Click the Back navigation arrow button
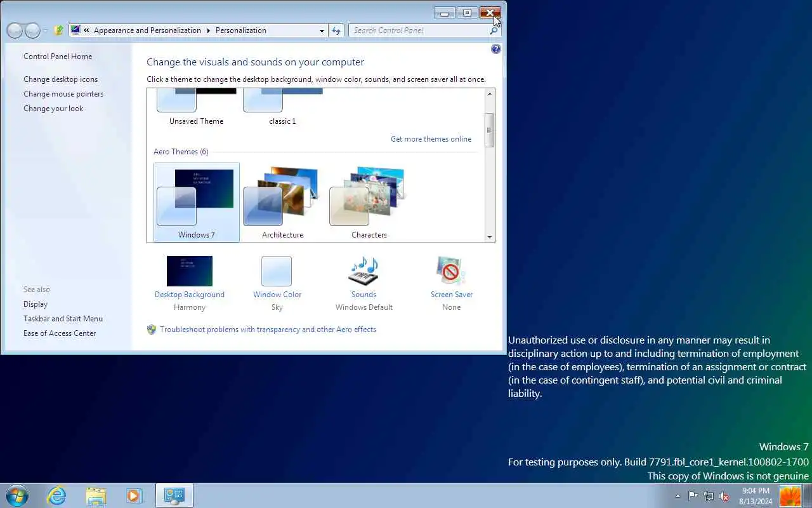This screenshot has height=508, width=812. coord(15,30)
